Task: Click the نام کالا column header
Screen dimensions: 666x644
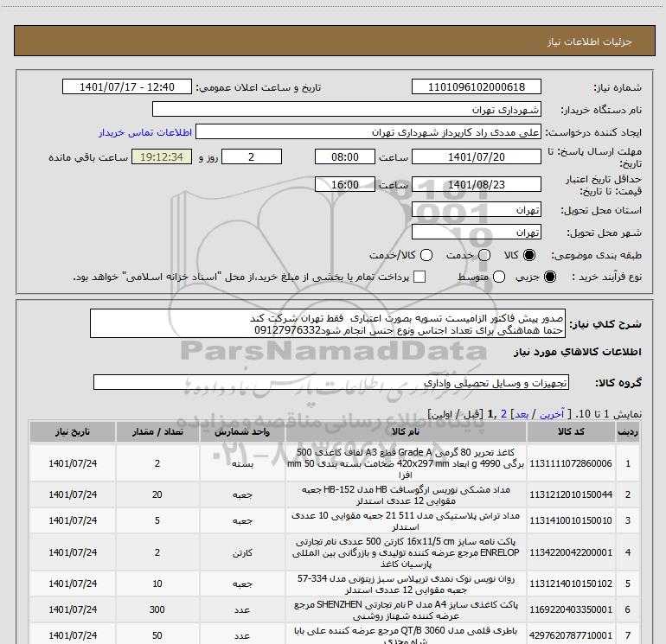Action: click(x=406, y=431)
